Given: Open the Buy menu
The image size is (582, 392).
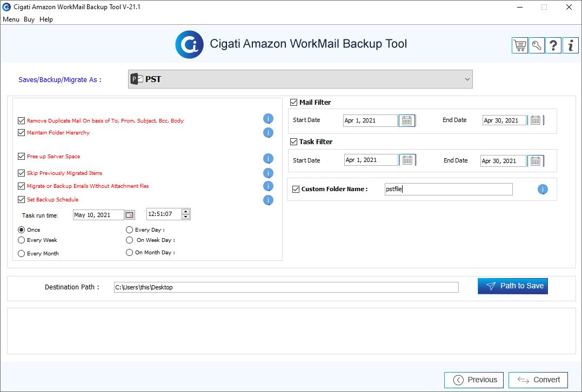Looking at the screenshot, I should tap(29, 19).
